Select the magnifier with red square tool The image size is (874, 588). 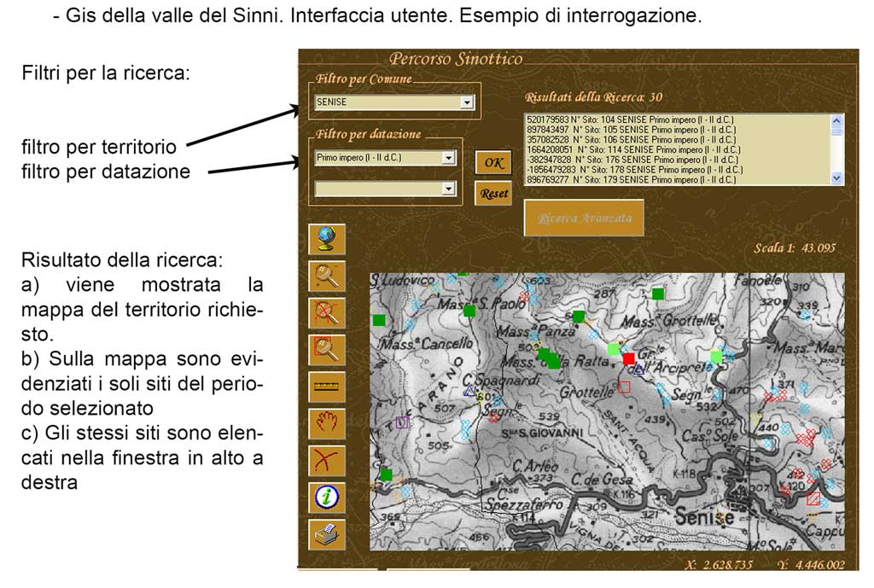click(326, 346)
